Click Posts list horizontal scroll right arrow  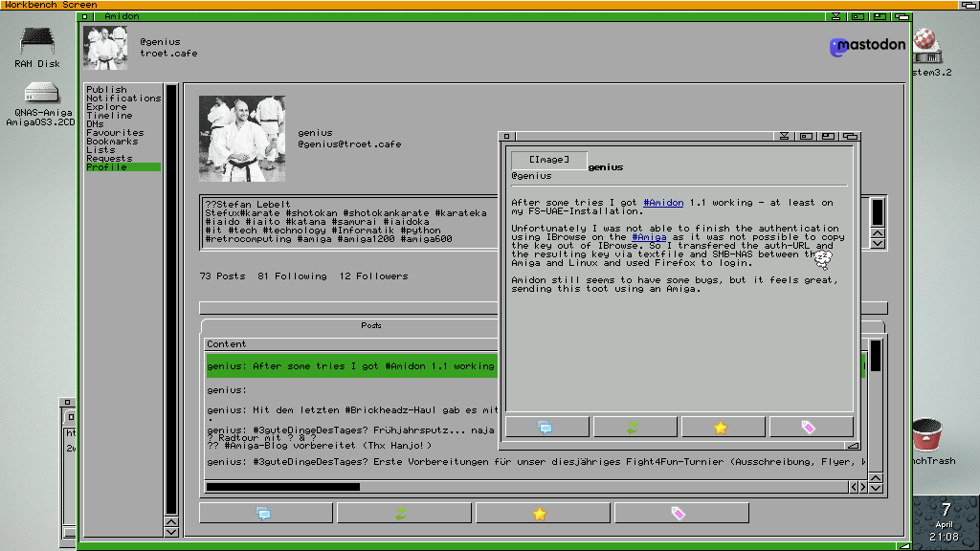pyautogui.click(x=863, y=487)
